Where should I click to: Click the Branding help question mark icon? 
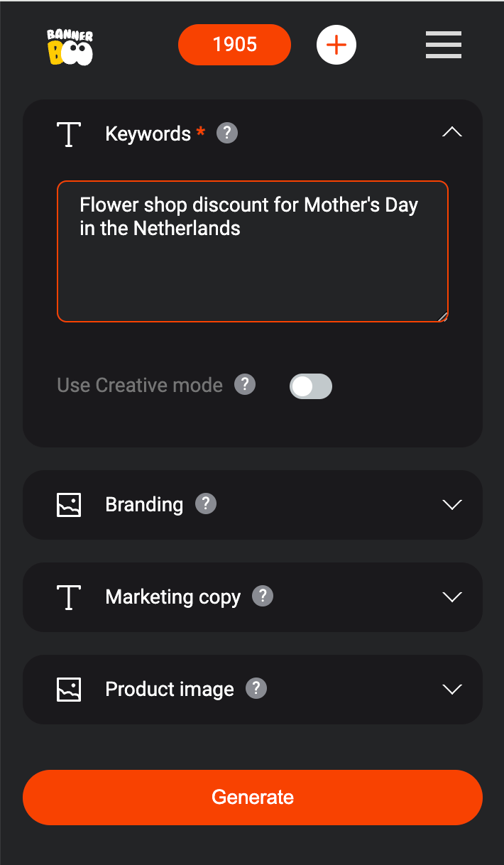coord(206,504)
